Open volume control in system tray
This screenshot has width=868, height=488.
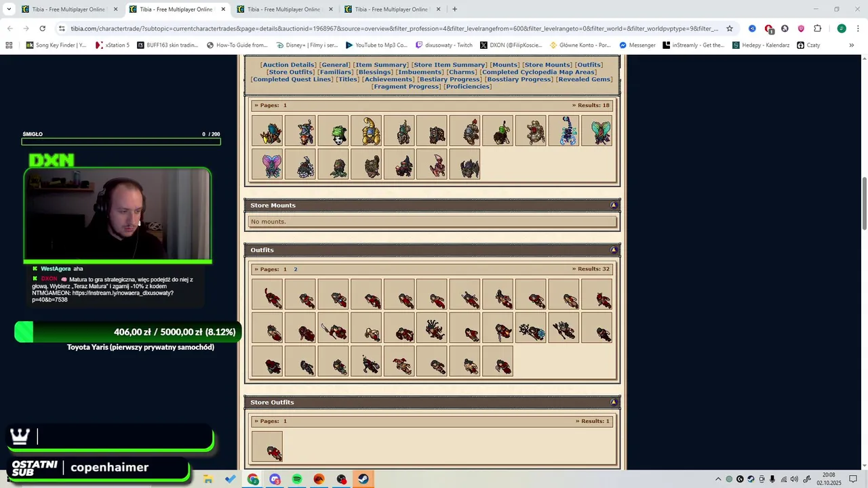[795, 479]
